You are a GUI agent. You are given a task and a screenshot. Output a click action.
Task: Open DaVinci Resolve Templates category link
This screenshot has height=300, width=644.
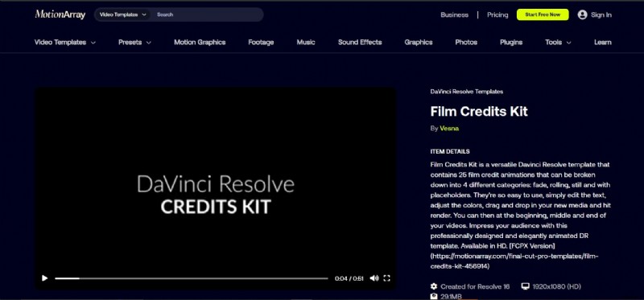click(x=467, y=92)
